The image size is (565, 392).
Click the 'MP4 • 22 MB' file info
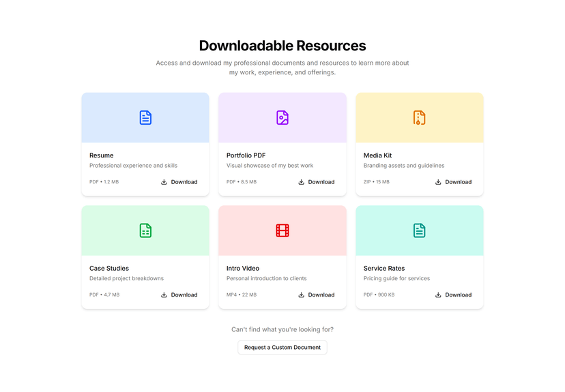point(242,295)
